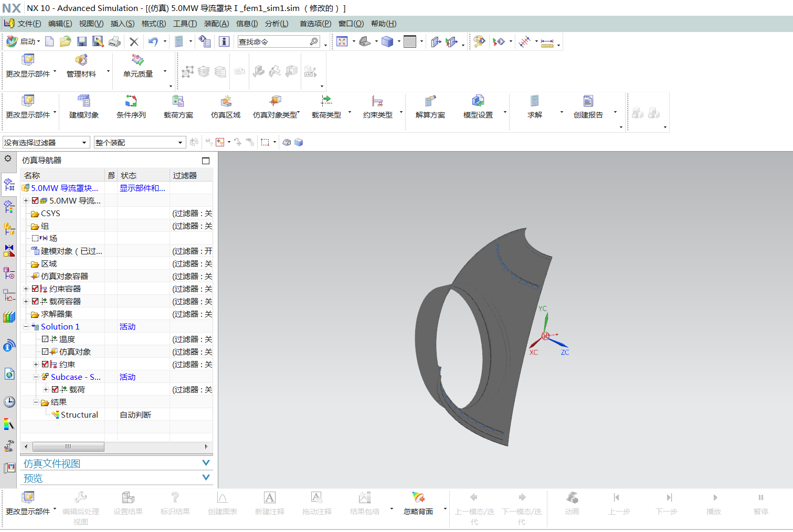The width and height of the screenshot is (793, 532).
Task: Click the scrollbar right arrow in navigator
Action: point(206,446)
